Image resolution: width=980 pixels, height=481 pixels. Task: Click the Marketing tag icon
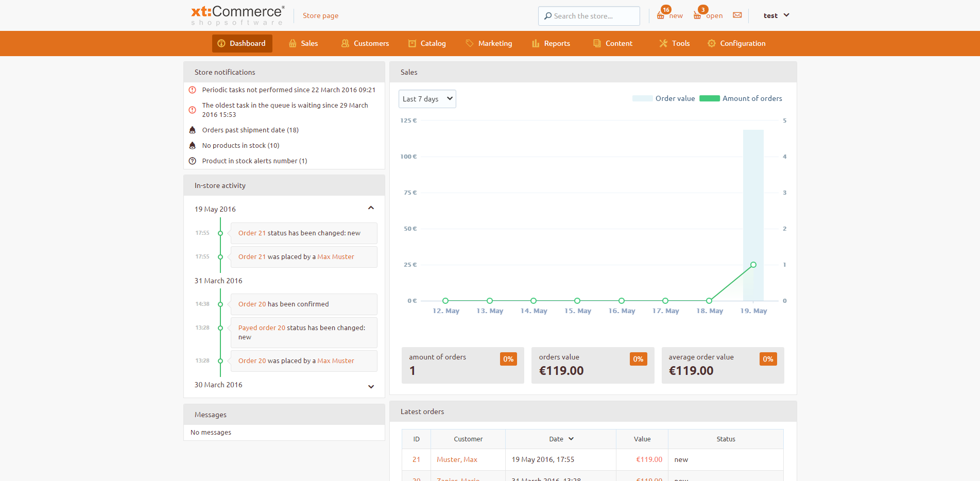[469, 43]
